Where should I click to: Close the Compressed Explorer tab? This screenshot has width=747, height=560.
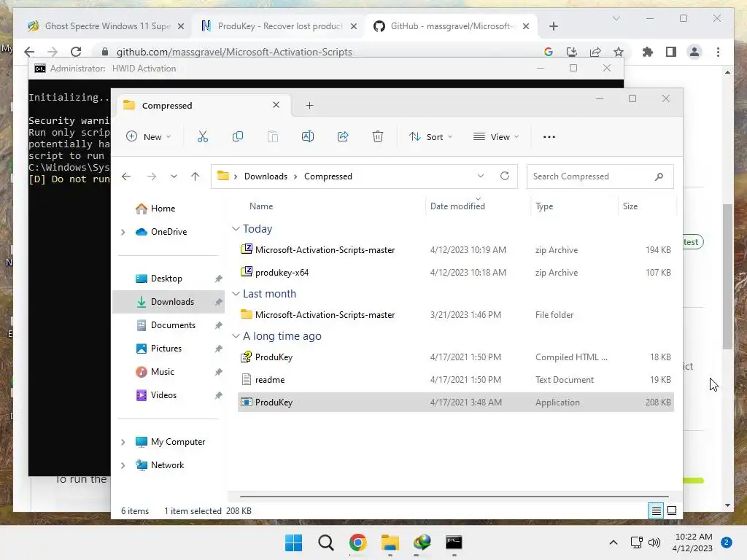pyautogui.click(x=276, y=105)
